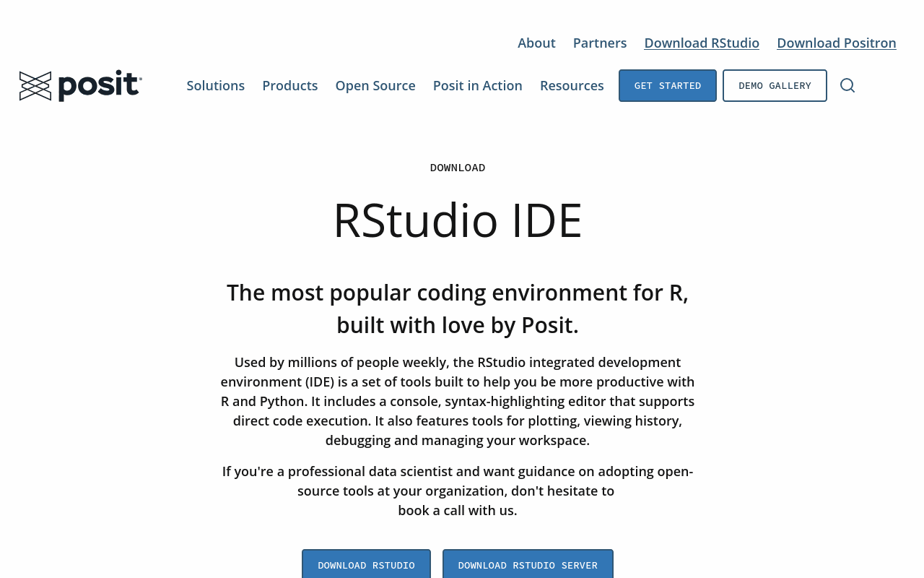Screen dimensions: 924x578
Task: Open the search magnifier icon
Action: point(847,85)
